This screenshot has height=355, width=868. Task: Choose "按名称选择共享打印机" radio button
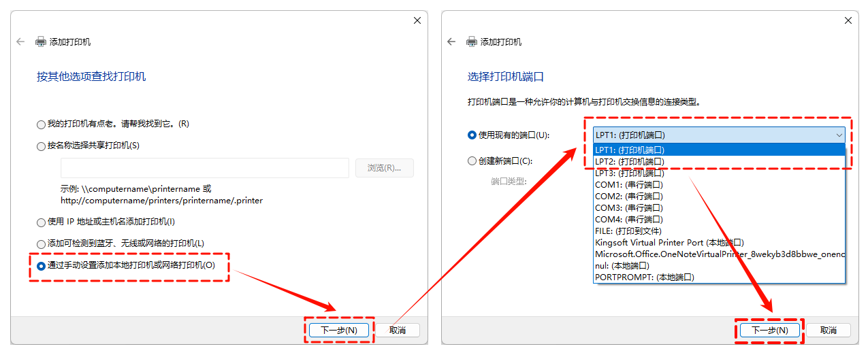point(42,146)
